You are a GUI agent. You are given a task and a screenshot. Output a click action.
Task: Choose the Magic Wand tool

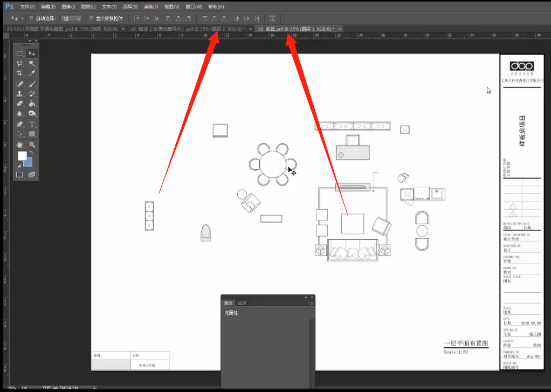(32, 64)
